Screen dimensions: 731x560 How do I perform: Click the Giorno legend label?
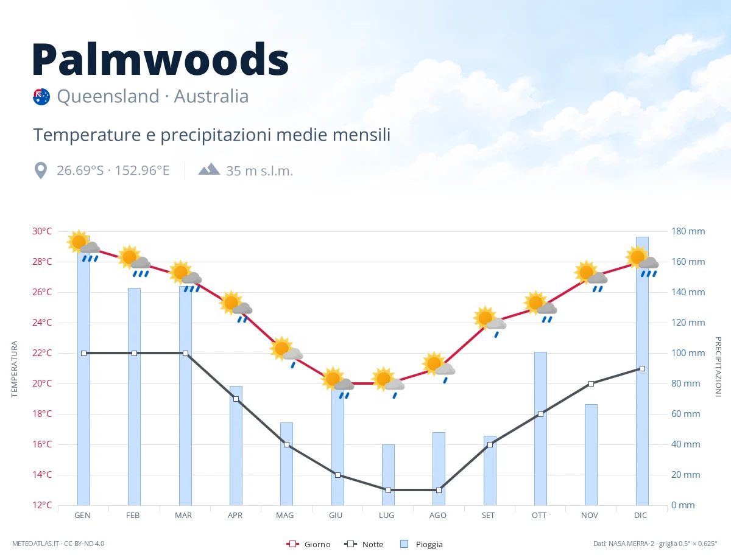[317, 544]
